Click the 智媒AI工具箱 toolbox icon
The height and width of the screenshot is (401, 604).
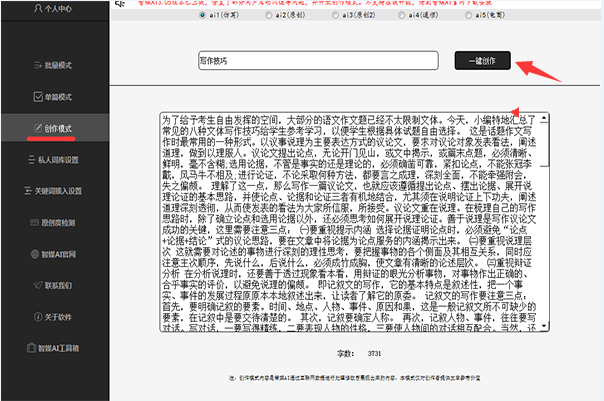click(31, 348)
